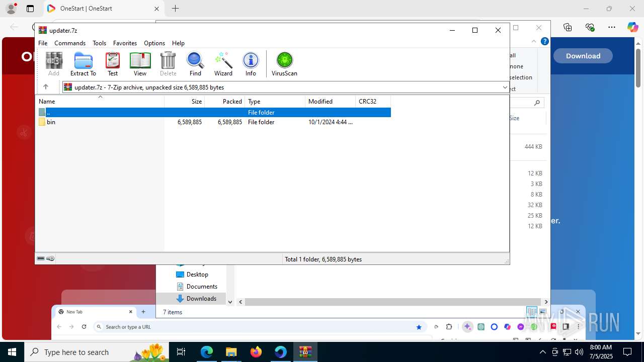This screenshot has height=362, width=644.
Task: Open the View toolbar button
Action: point(140,64)
